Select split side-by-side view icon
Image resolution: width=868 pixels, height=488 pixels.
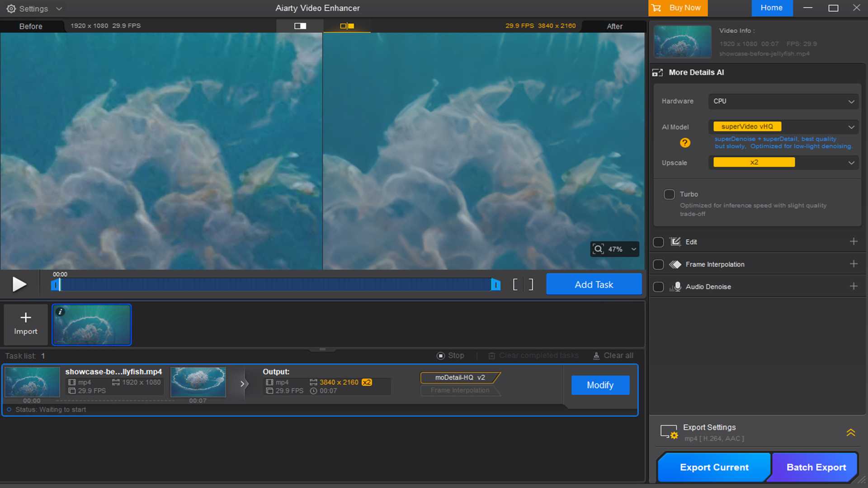pos(347,26)
